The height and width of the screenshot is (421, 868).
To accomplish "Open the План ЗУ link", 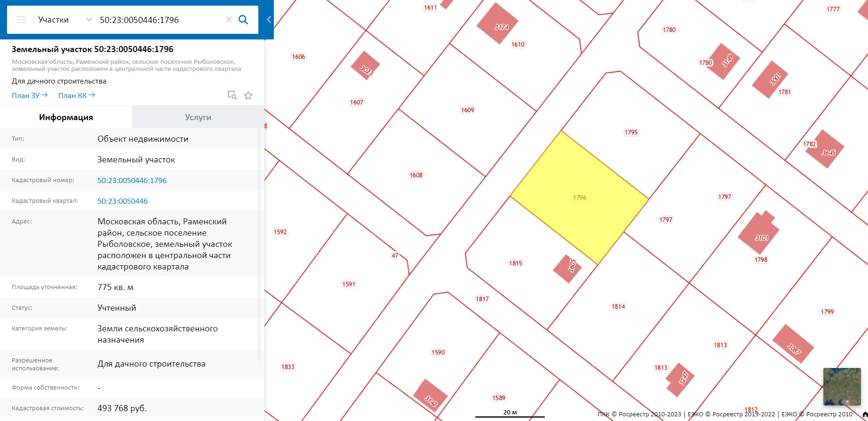I will click(30, 95).
